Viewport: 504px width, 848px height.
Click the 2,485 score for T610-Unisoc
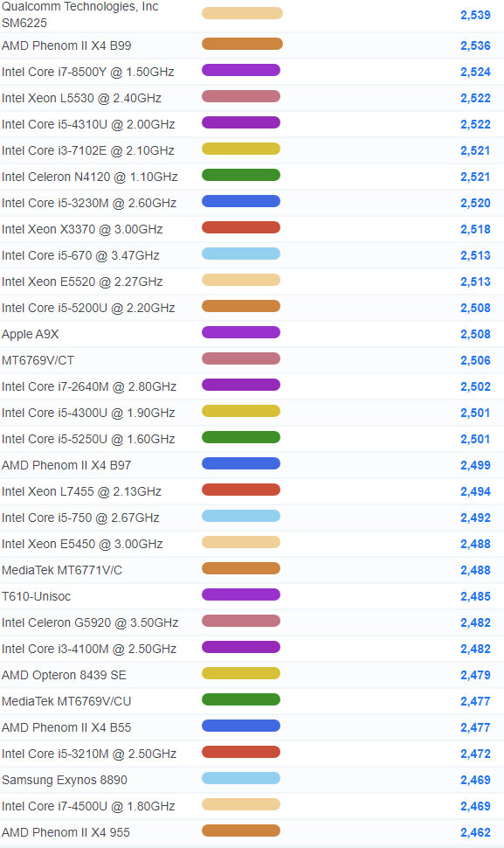[x=475, y=596]
